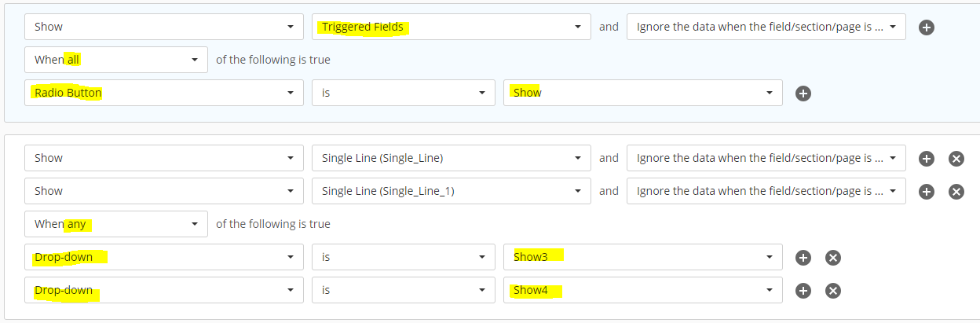
Task: Change the 'When any' match dropdown
Action: click(116, 224)
